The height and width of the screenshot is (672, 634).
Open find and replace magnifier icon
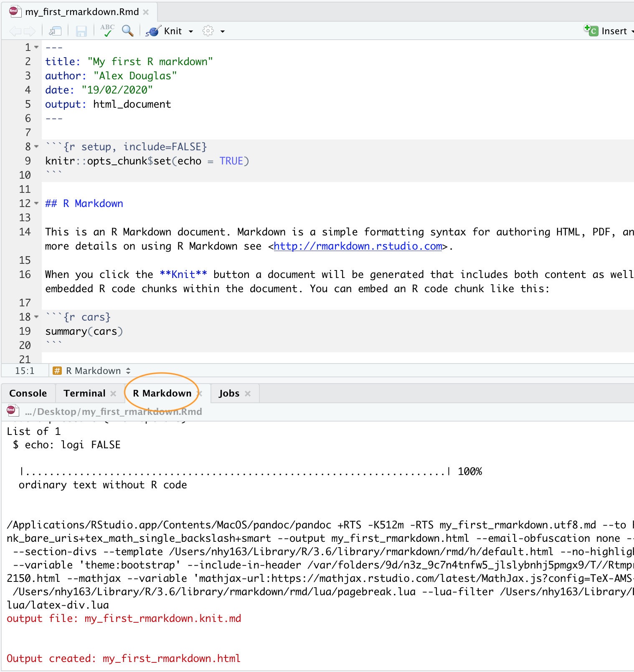pyautogui.click(x=127, y=30)
